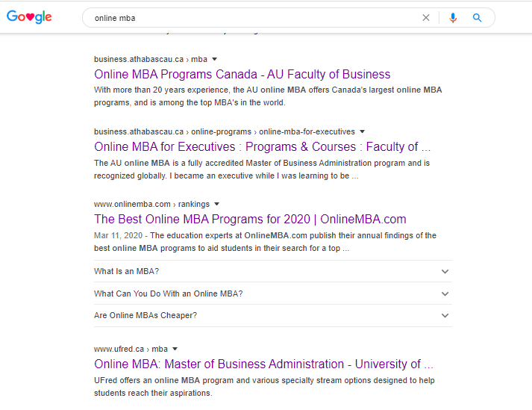
Task: Open dropdown arrow next to onlinemba.com › rankings
Action: [217, 204]
